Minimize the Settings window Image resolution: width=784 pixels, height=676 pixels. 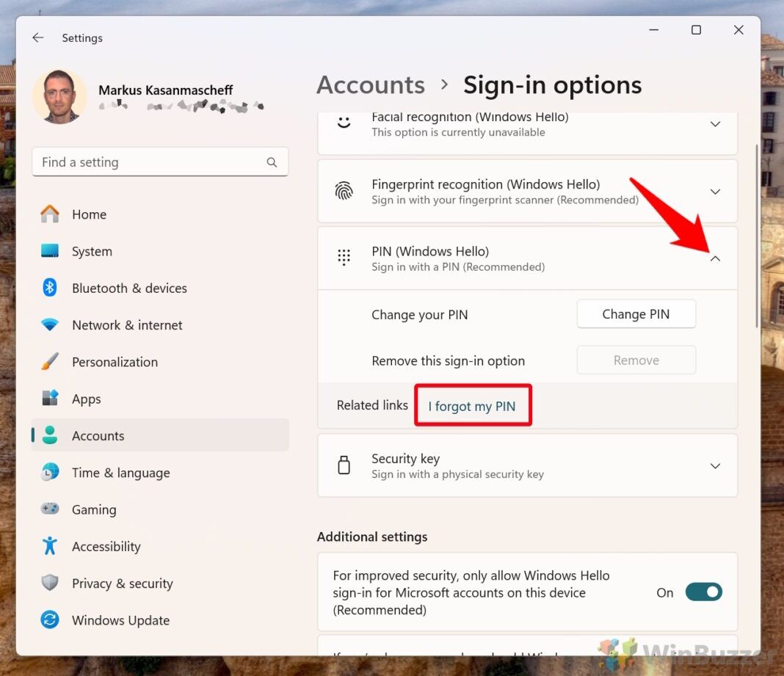653,30
